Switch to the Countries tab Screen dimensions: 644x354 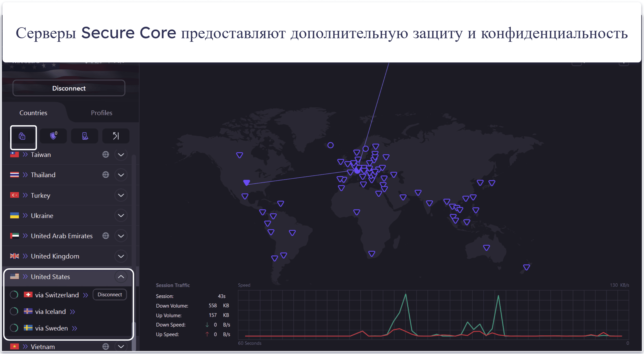33,113
